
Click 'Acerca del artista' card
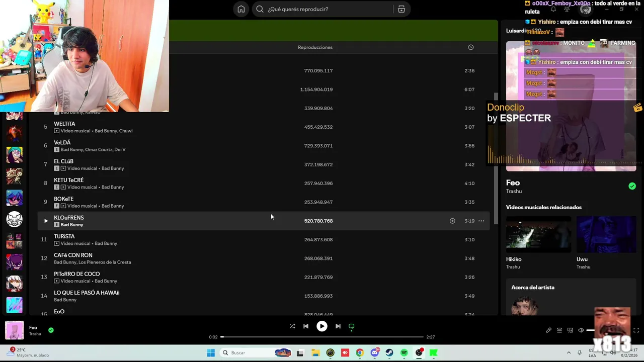click(x=571, y=298)
